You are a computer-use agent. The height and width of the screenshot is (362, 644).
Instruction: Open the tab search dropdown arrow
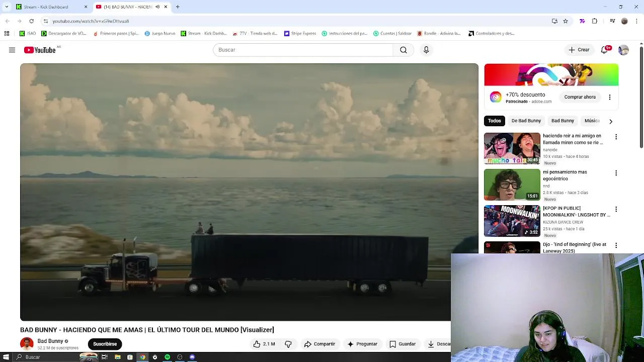click(x=7, y=7)
